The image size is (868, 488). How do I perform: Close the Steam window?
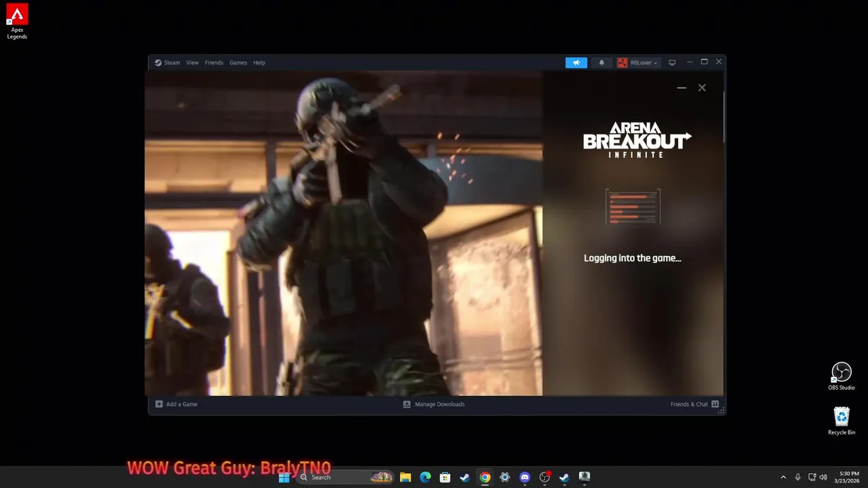[x=719, y=62]
